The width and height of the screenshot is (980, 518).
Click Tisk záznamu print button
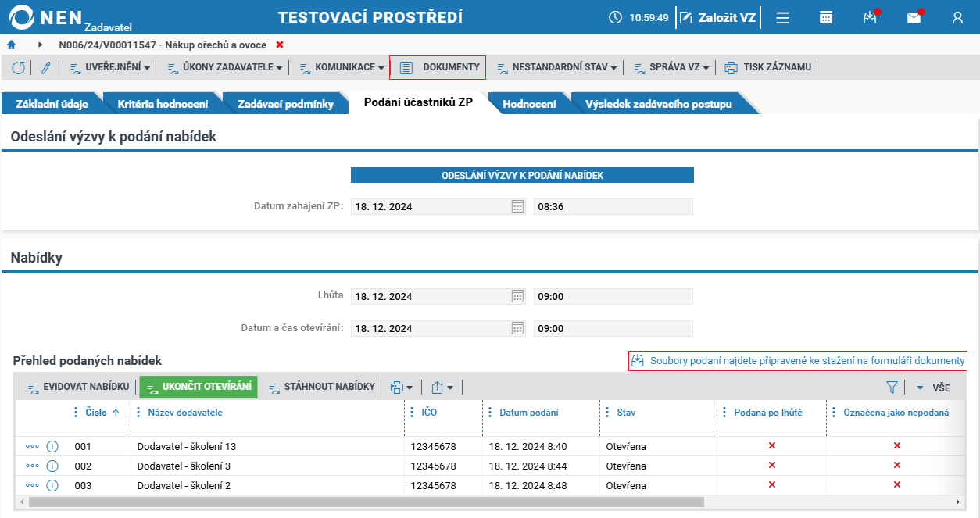[768, 68]
